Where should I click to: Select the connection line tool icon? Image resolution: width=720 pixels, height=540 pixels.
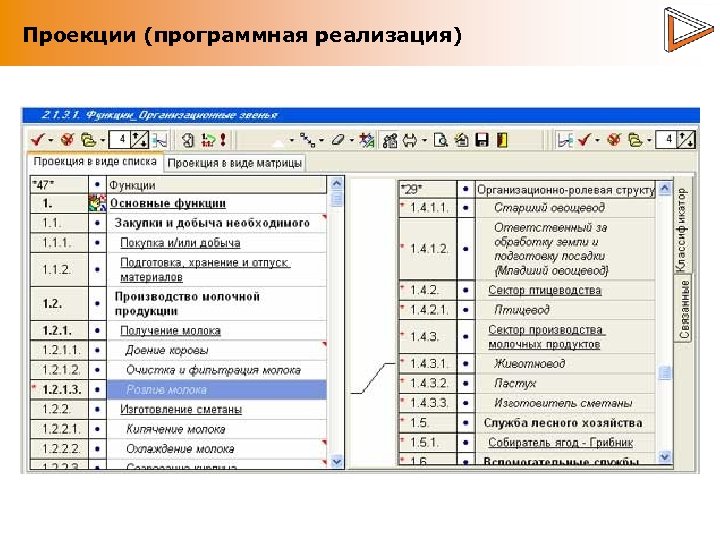(x=307, y=140)
